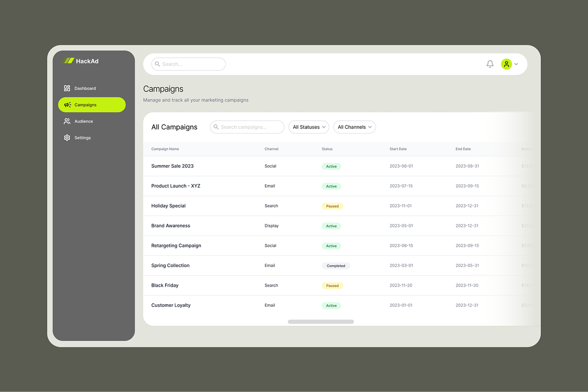This screenshot has height=392, width=588.
Task: Click Active badge in Brand Awareness row
Action: pos(331,226)
